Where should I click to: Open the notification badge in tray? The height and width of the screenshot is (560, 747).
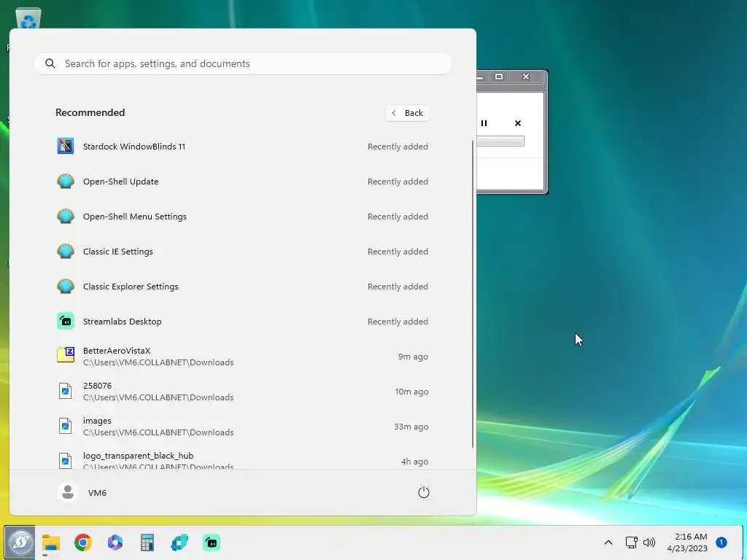(721, 542)
